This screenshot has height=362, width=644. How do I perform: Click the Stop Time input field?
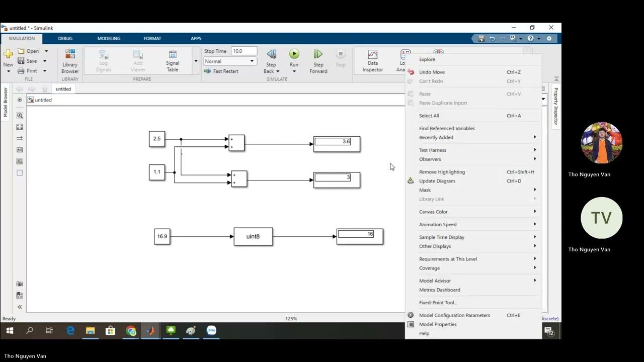(244, 51)
